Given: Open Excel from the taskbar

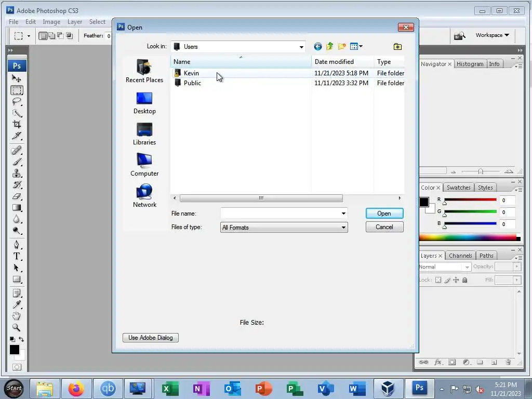Looking at the screenshot, I should pos(170,388).
